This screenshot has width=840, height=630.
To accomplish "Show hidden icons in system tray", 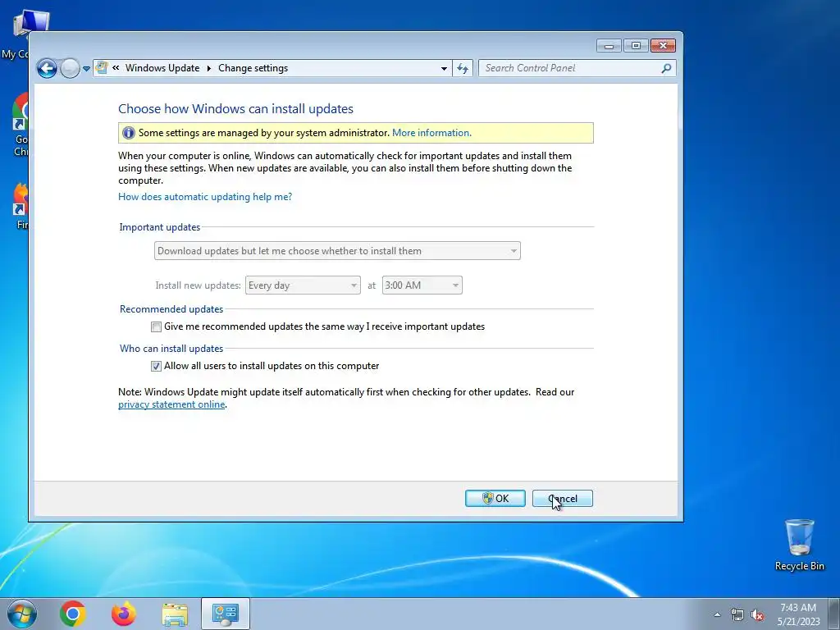I will (717, 614).
